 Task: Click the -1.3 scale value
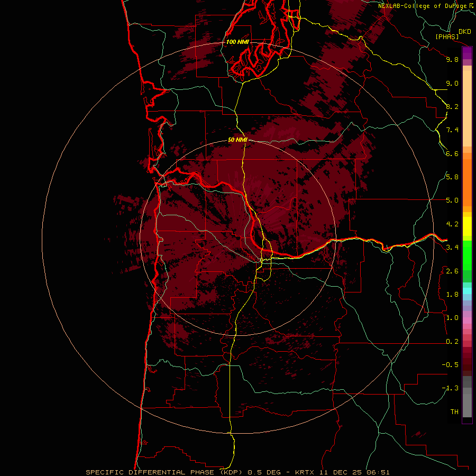(450, 388)
